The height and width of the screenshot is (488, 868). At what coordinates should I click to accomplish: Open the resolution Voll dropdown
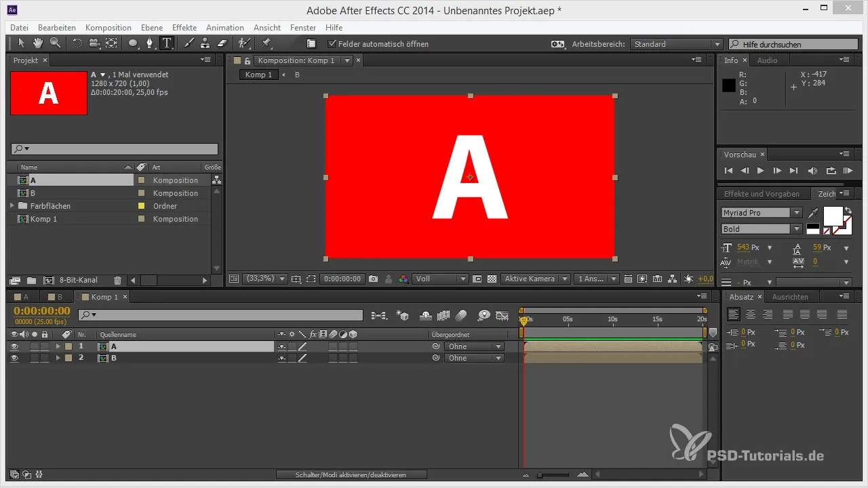click(x=441, y=279)
